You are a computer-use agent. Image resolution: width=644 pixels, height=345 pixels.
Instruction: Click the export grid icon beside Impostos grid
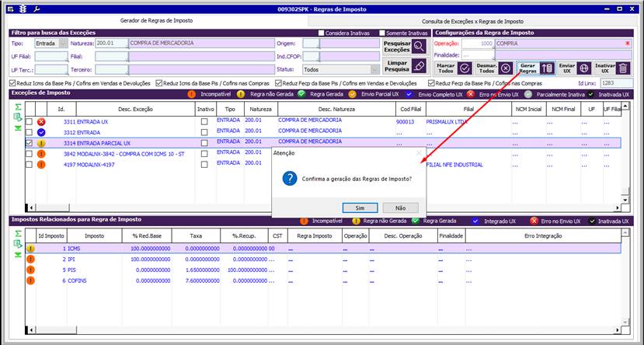[18, 244]
